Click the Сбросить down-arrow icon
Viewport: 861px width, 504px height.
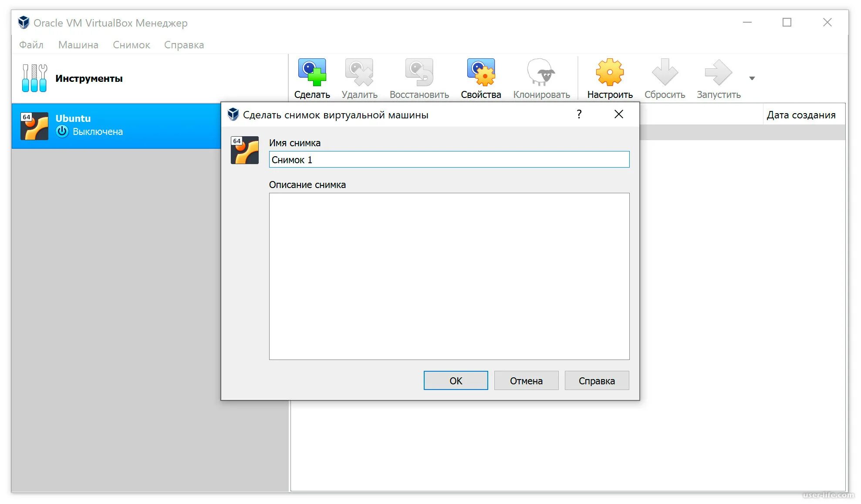click(665, 72)
